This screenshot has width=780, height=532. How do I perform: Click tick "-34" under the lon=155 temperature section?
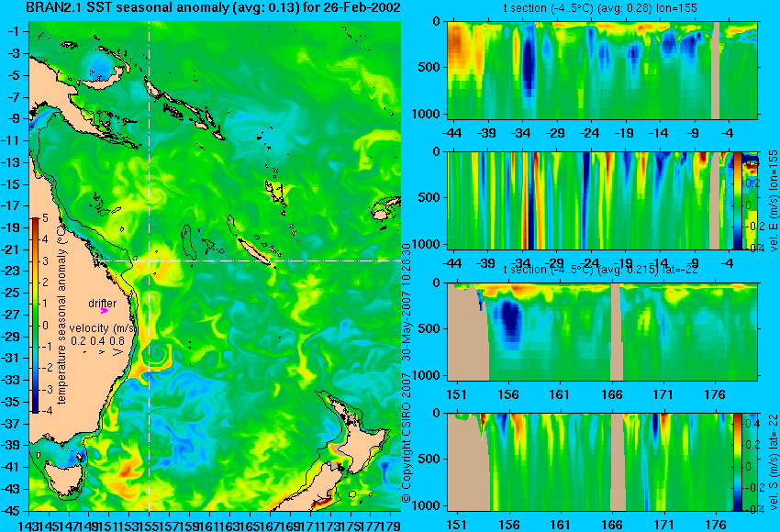tap(521, 133)
